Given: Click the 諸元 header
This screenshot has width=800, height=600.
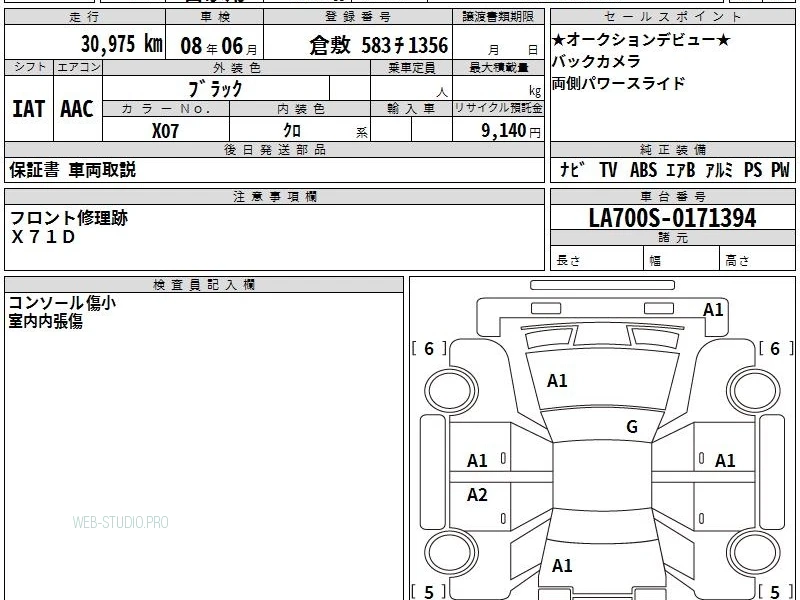Looking at the screenshot, I should [x=672, y=237].
